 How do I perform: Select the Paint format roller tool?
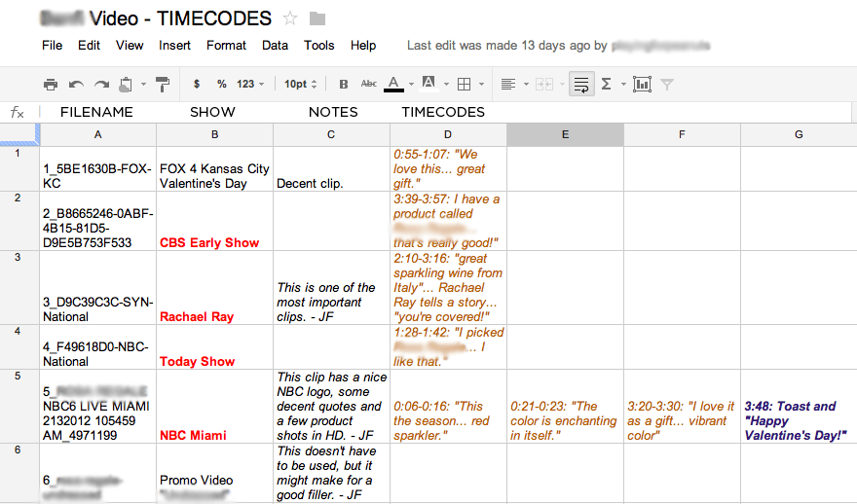tap(163, 85)
